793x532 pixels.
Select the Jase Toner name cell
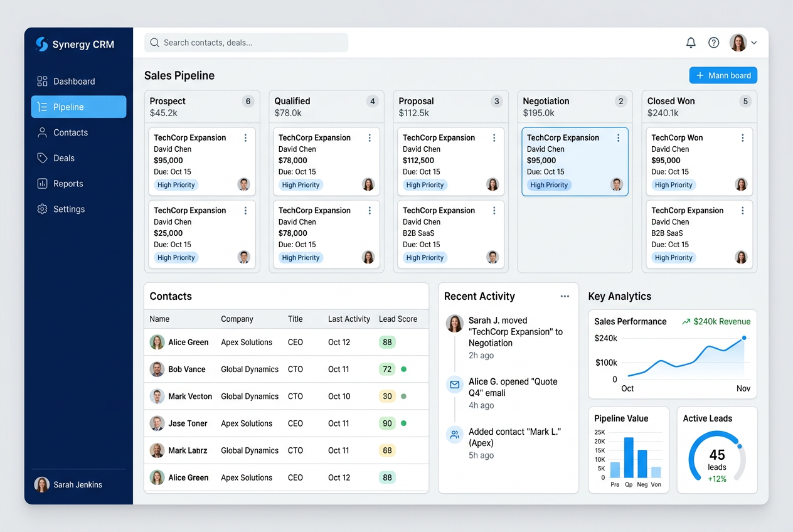188,423
